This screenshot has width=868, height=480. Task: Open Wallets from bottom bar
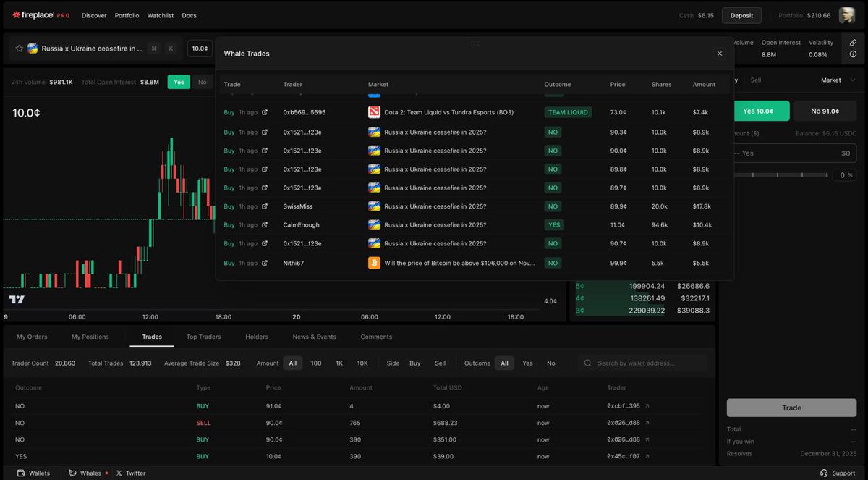tap(33, 473)
